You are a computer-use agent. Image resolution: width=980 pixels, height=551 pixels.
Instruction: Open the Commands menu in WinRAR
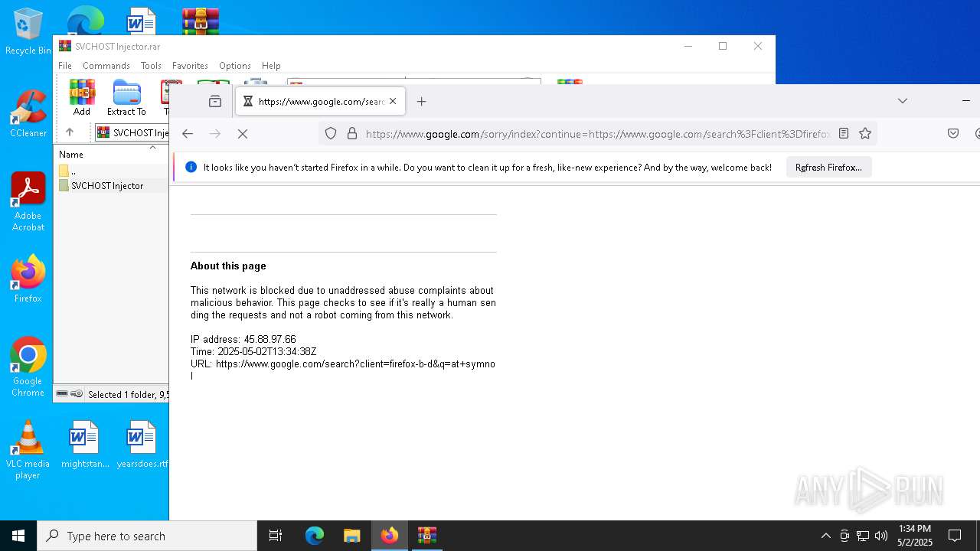[x=106, y=66]
